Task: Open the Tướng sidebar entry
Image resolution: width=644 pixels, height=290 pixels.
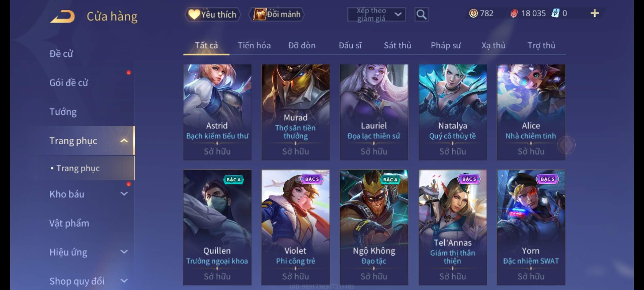Action: click(63, 112)
